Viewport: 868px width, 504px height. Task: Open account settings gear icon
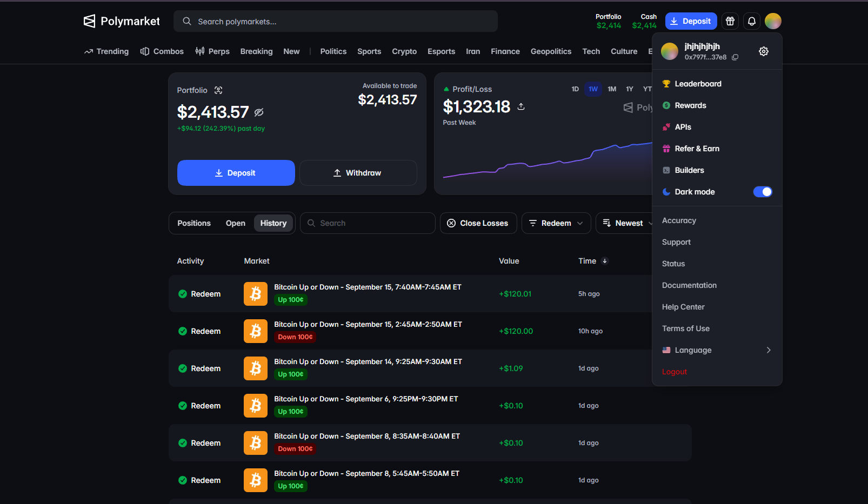click(764, 51)
